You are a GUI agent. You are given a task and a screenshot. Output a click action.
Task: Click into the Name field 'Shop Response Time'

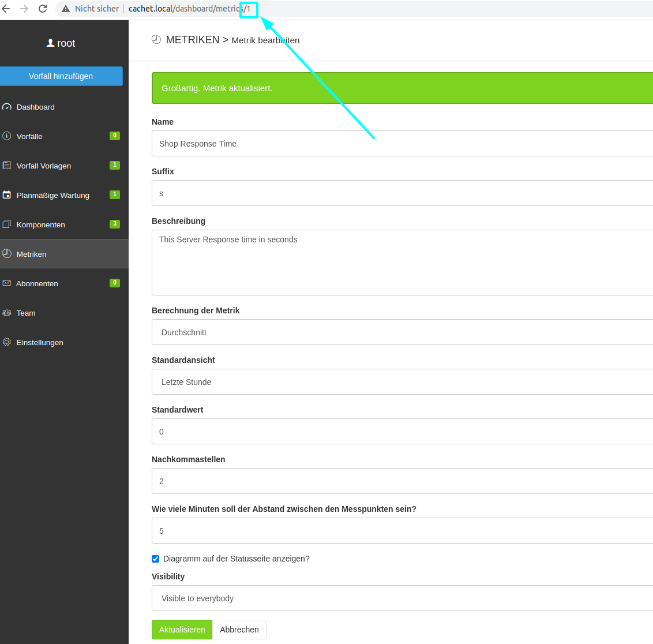point(402,144)
